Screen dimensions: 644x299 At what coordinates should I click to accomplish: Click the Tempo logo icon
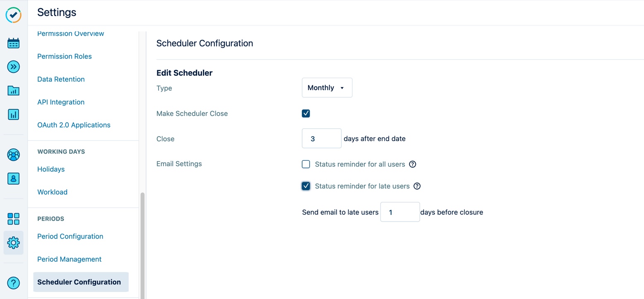pos(14,14)
